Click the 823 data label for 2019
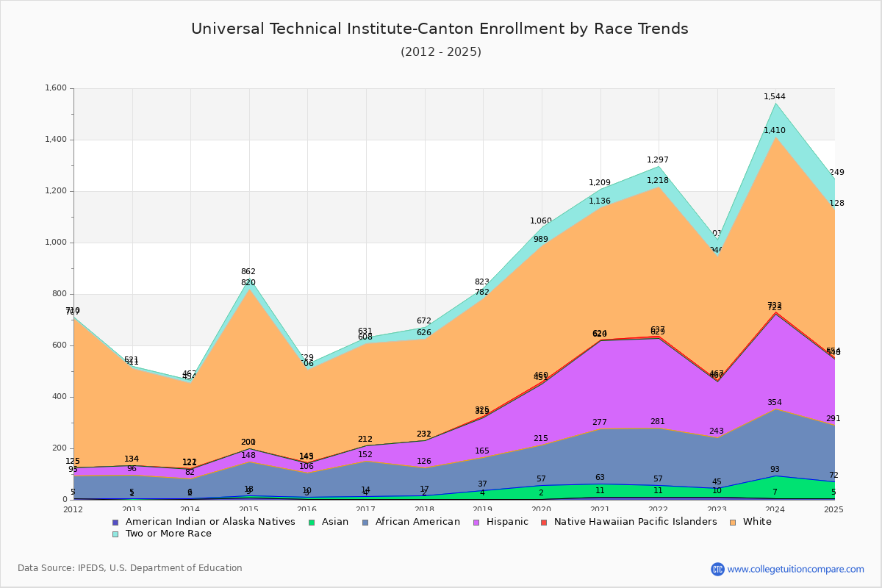This screenshot has height=588, width=882. point(482,282)
